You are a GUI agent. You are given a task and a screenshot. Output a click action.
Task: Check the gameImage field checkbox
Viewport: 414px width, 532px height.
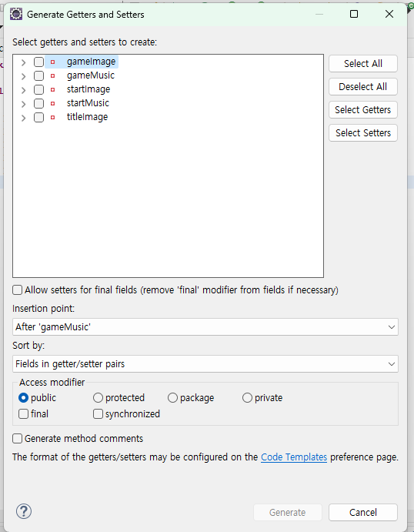click(x=38, y=62)
